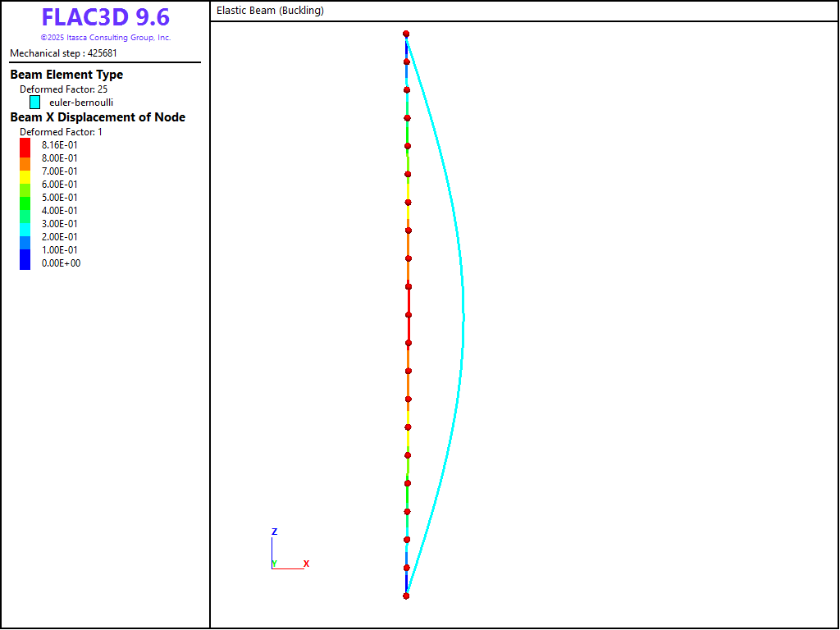840x630 pixels.
Task: Click the Mechanical step 425681 text
Action: 63,53
